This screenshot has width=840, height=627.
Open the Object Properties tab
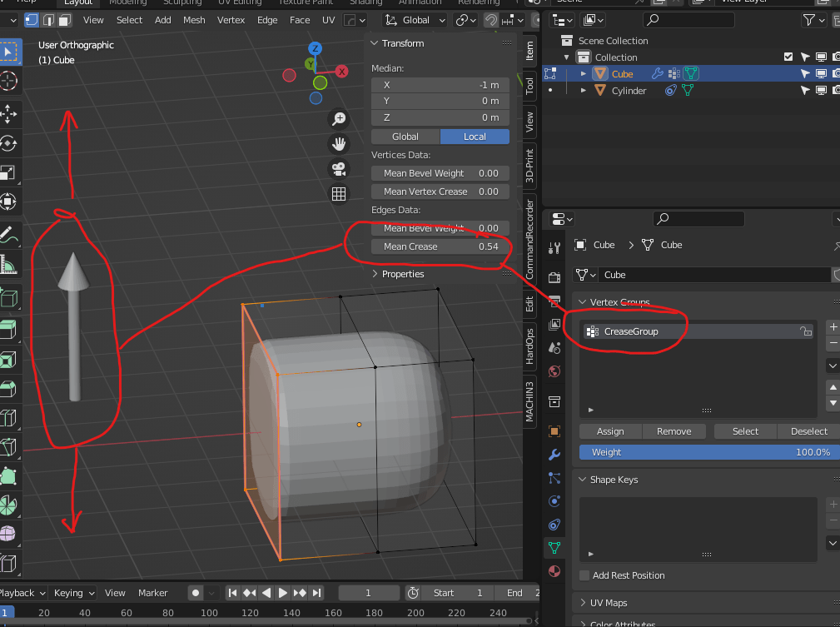554,431
